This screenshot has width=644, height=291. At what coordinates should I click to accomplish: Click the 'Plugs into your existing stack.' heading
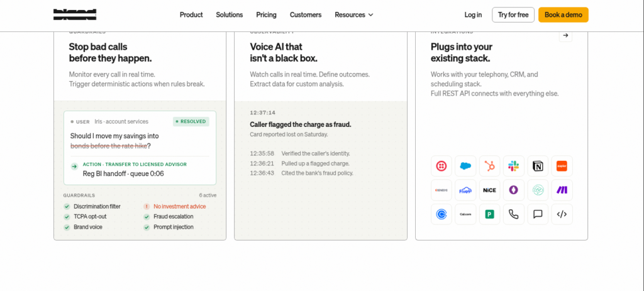pos(460,53)
